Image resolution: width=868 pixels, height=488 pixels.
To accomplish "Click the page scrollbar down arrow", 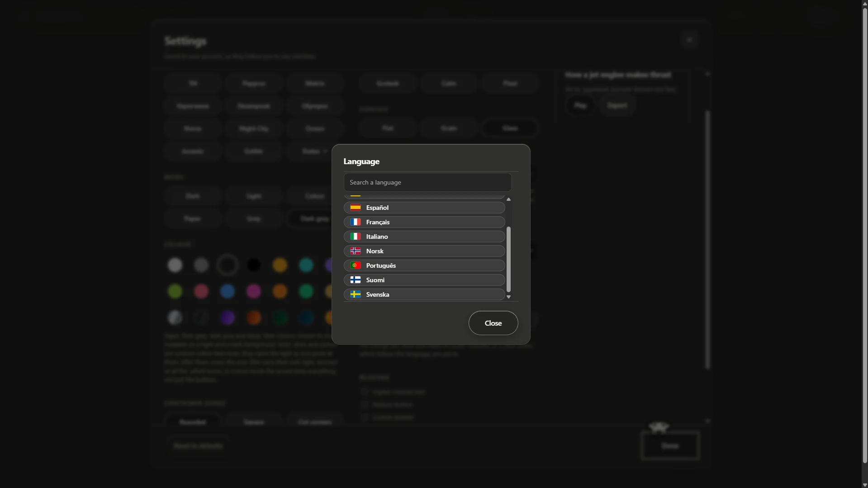I will click(865, 484).
